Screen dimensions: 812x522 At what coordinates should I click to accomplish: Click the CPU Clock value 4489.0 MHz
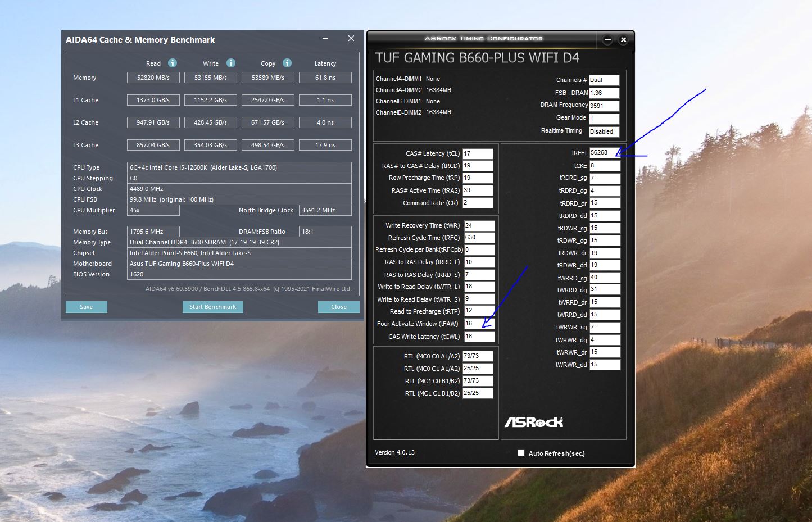pos(239,189)
